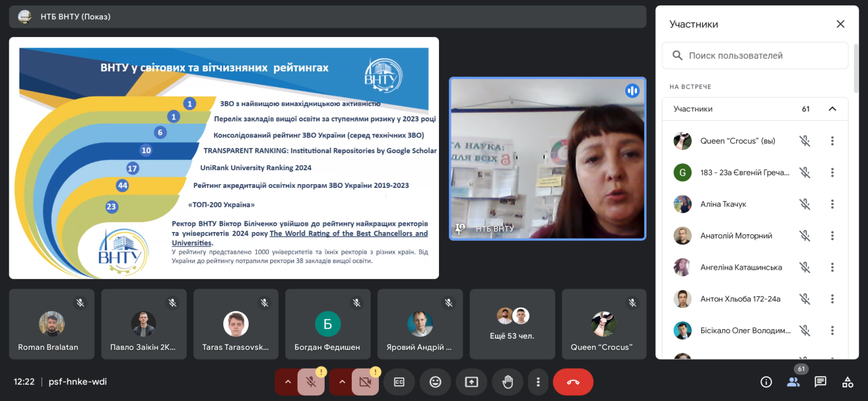Viewport: 868px width, 401px height.
Task: Open the chat messages icon
Action: click(820, 382)
